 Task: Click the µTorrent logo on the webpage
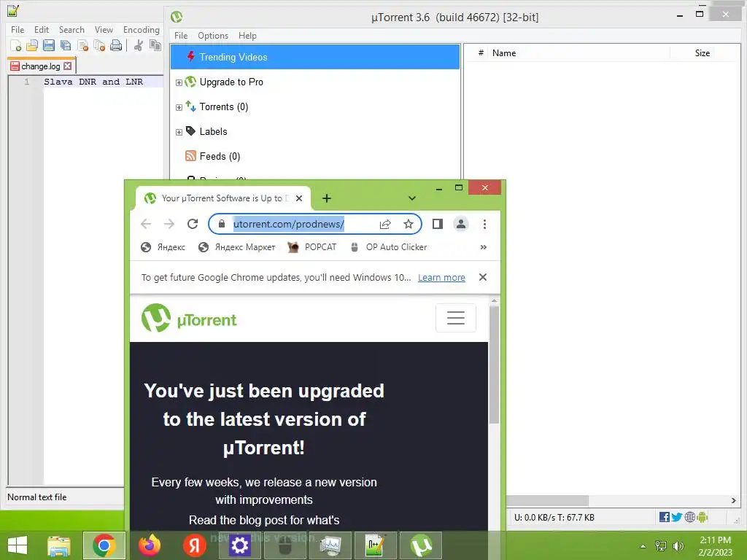(189, 318)
